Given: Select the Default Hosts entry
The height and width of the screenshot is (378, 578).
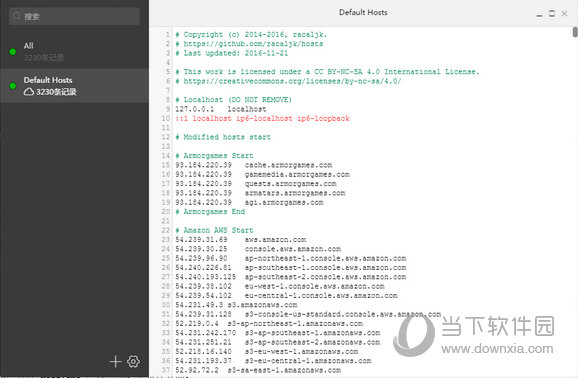Looking at the screenshot, I should 74,86.
